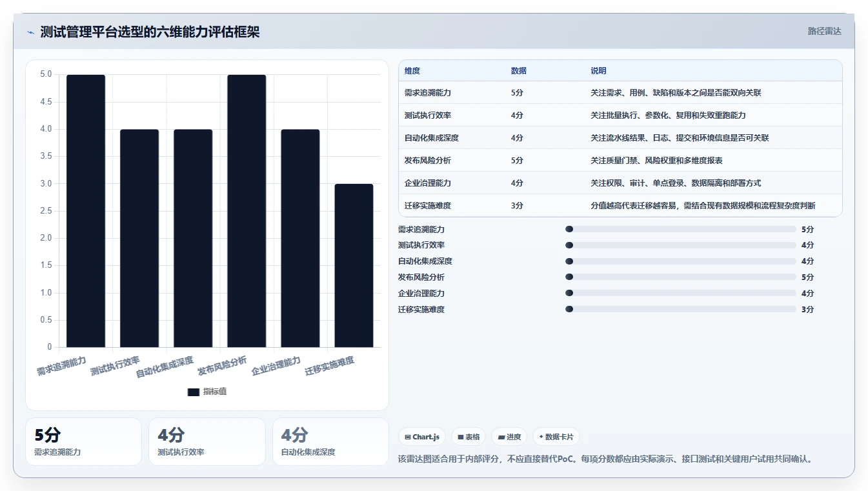Click the dashboard title 测试管理平台选型的六维能力评估框架
Screen dimensions: 868x491
150,32
